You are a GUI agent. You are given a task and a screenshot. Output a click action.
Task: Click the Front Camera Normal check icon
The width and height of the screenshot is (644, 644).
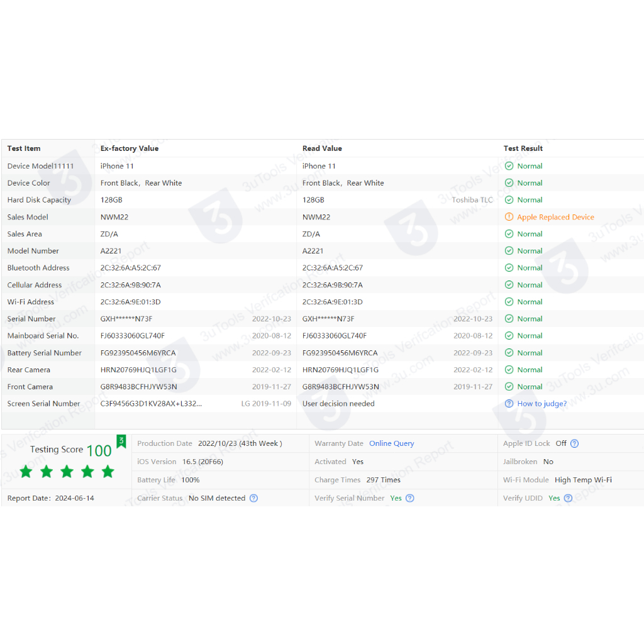(x=509, y=387)
